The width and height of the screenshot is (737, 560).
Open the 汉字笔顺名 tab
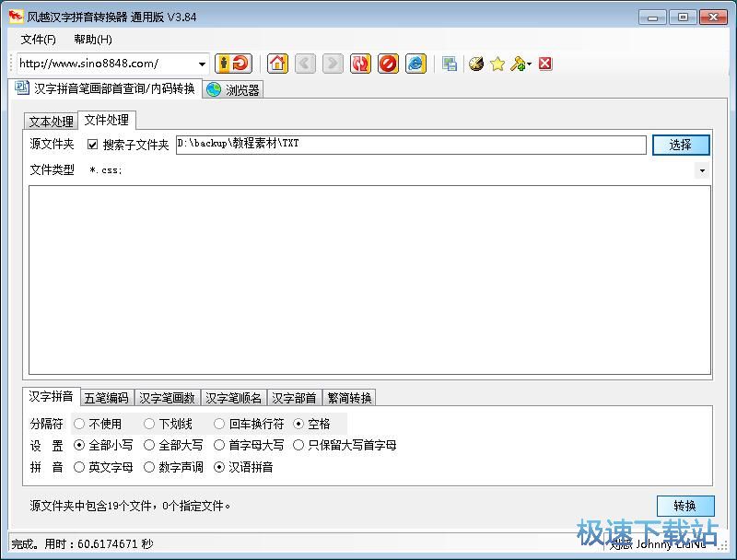(234, 398)
